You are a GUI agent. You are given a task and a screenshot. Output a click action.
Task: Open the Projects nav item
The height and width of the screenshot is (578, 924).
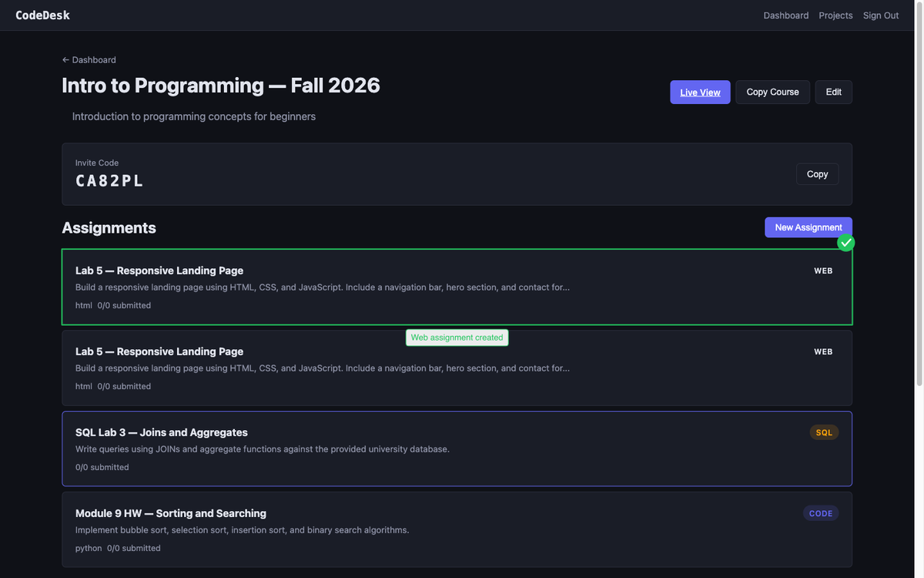[x=835, y=15]
